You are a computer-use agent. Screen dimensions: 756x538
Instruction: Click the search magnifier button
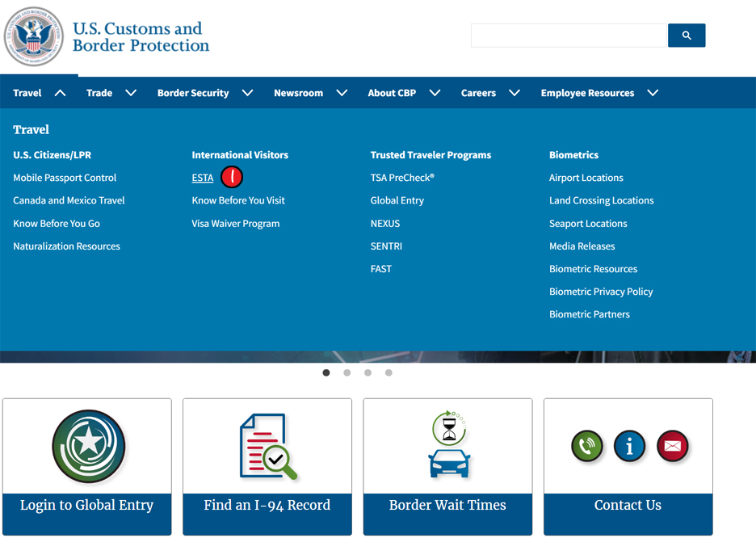[687, 36]
